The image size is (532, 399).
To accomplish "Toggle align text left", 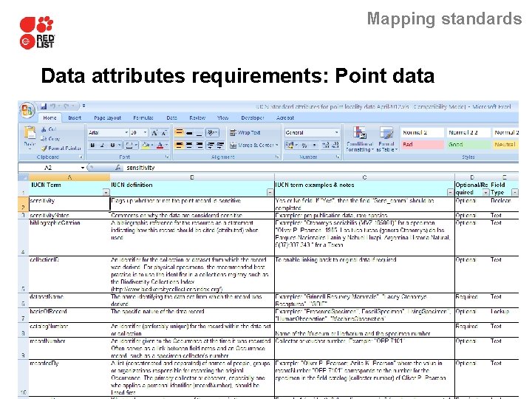I will pyautogui.click(x=179, y=146).
